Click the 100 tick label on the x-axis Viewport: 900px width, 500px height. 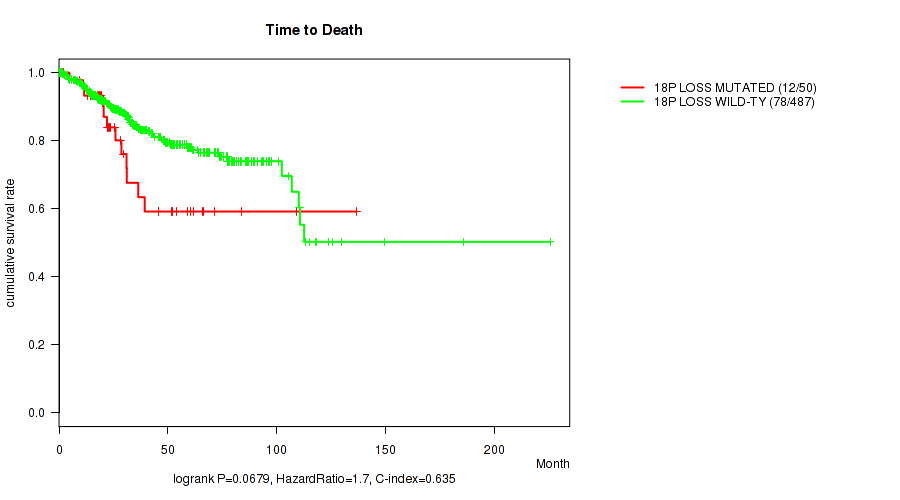pyautogui.click(x=277, y=444)
